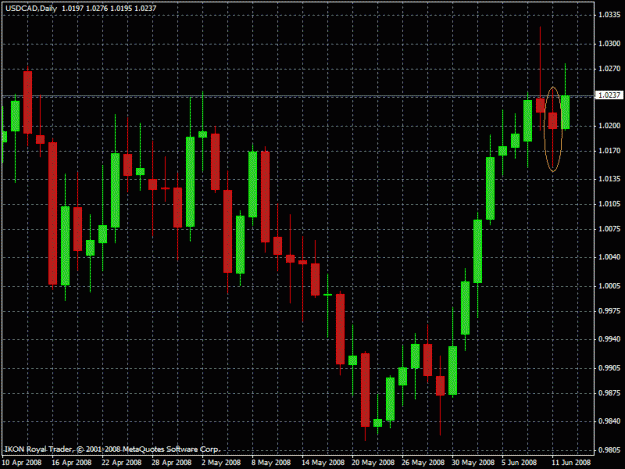Click the 10 Apr 2008 date label
The height and width of the screenshot is (469, 625).
(x=22, y=463)
